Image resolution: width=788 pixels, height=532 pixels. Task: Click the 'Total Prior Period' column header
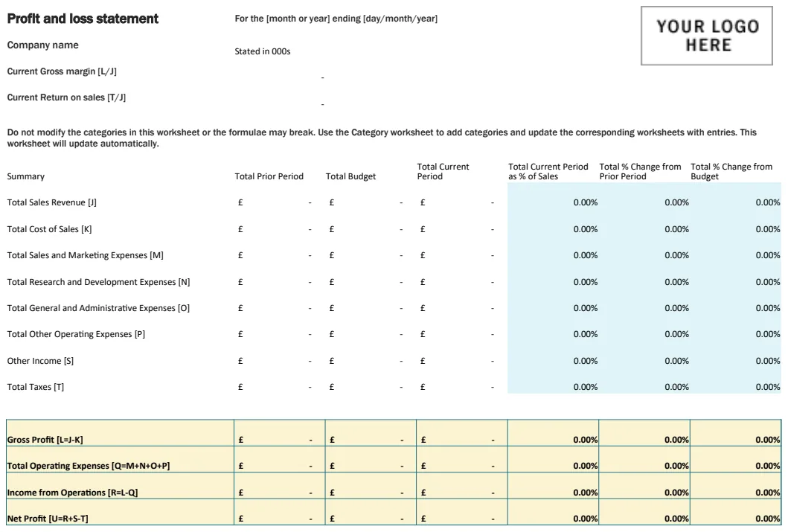click(269, 176)
